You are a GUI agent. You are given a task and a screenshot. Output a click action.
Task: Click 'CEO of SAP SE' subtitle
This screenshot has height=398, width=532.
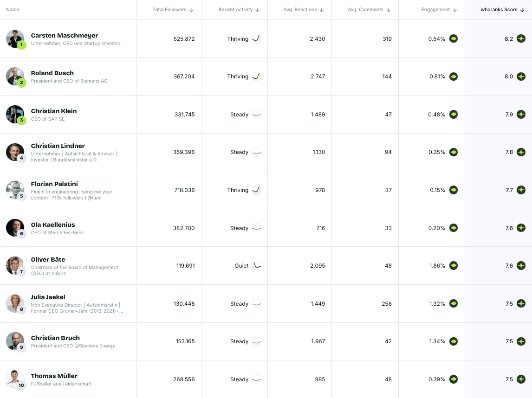point(48,119)
